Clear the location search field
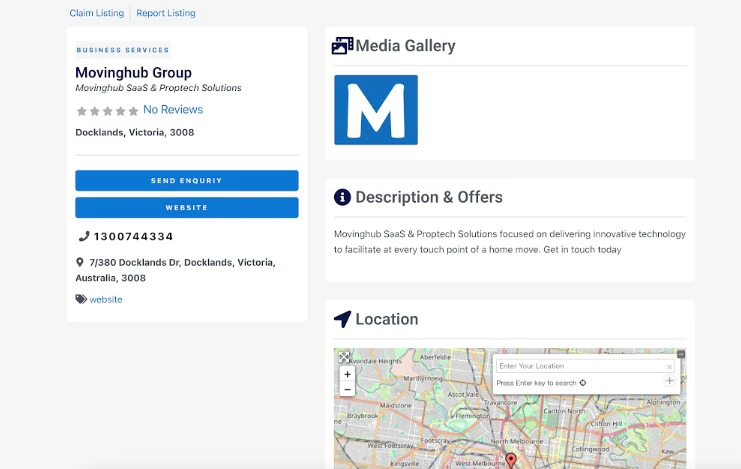The height and width of the screenshot is (469, 741). tap(669, 367)
